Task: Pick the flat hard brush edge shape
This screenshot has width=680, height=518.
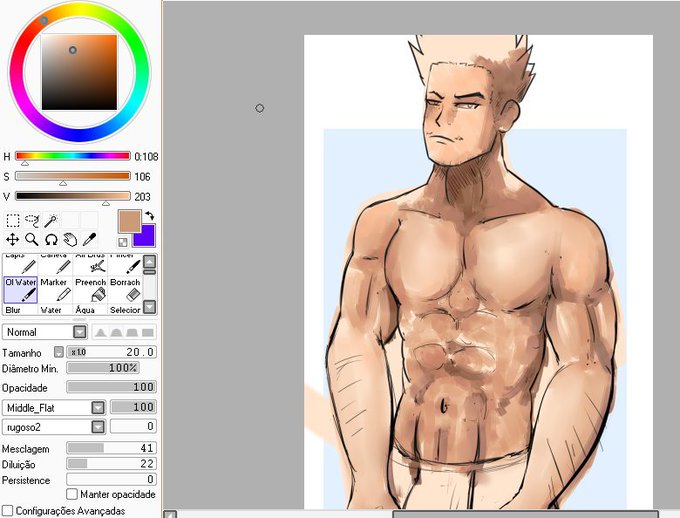Action: point(147,333)
